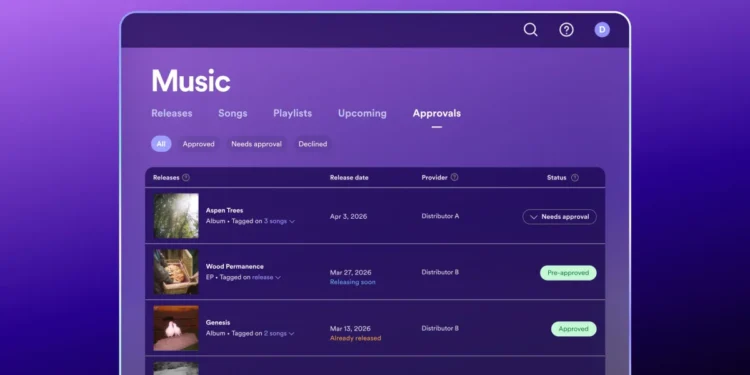Show info tooltip next to Releases header
Image resolution: width=750 pixels, height=375 pixels.
(x=186, y=177)
